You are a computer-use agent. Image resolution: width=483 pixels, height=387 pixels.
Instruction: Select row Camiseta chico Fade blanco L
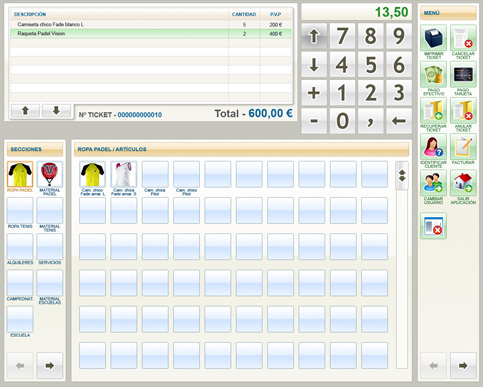tap(151, 24)
